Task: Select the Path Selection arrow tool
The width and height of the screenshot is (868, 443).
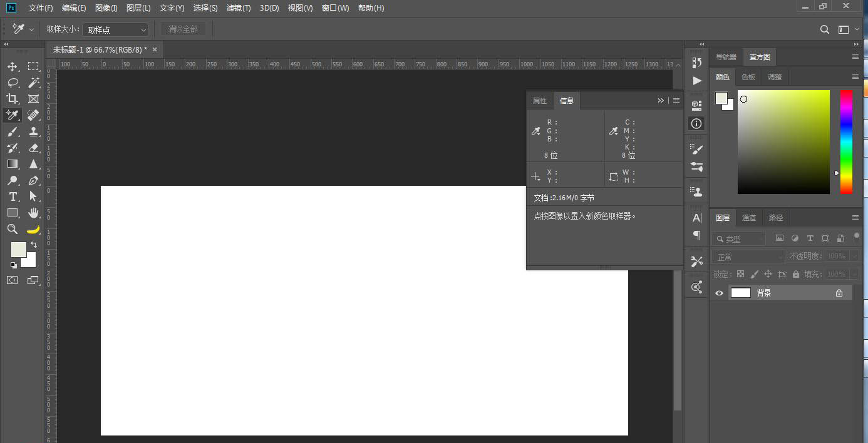Action: pyautogui.click(x=33, y=196)
